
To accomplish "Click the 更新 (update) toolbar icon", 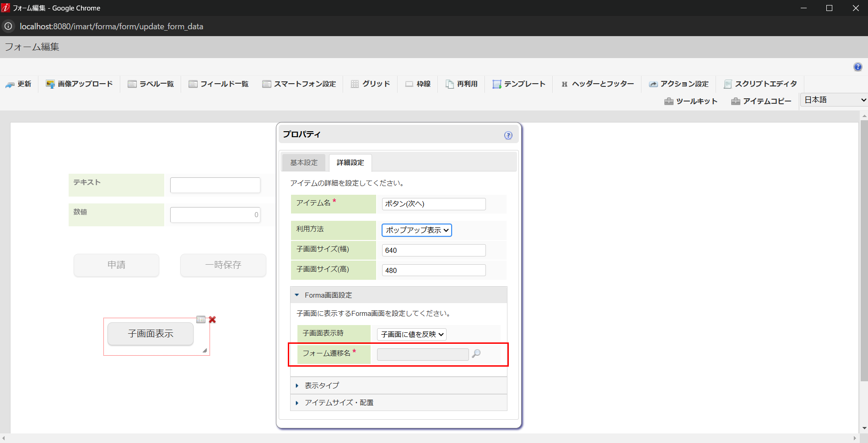I will pos(19,84).
